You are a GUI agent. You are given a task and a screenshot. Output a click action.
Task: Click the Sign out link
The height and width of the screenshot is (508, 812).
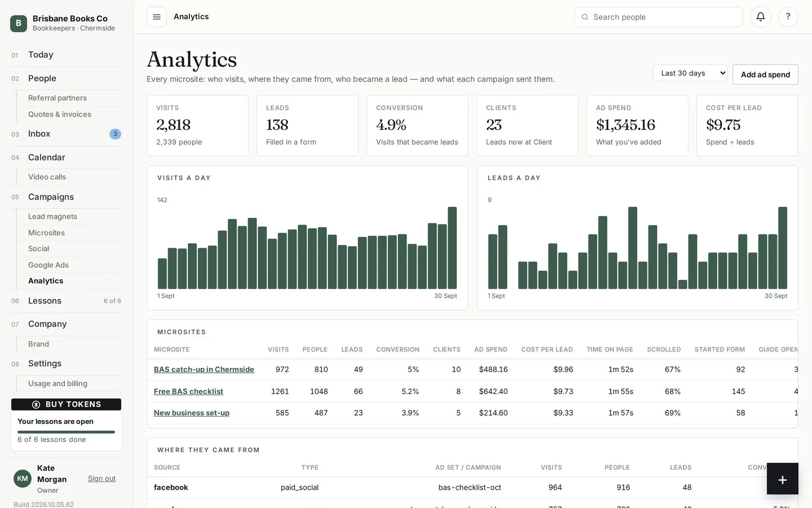[101, 479]
